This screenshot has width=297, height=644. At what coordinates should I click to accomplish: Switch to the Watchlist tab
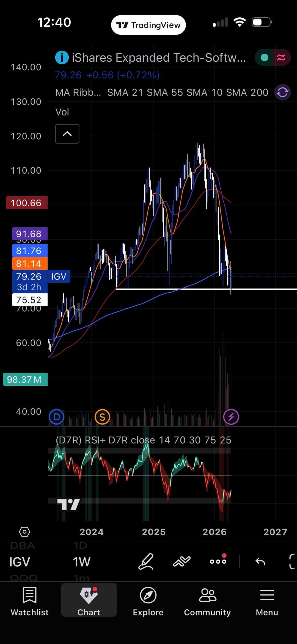click(30, 601)
